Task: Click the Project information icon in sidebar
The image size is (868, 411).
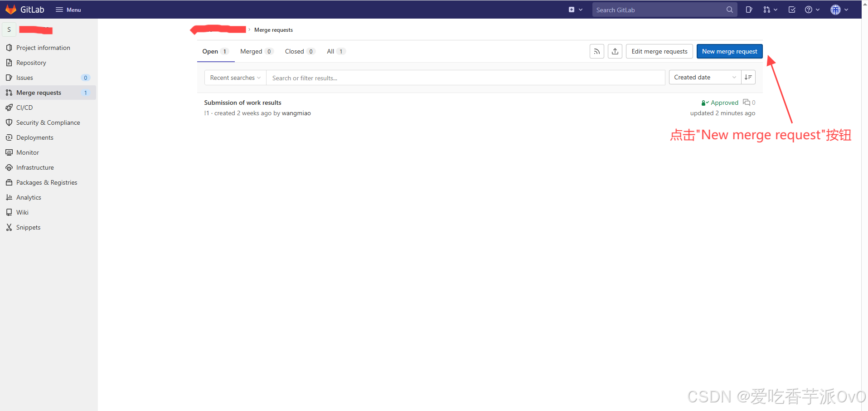Action: (9, 48)
